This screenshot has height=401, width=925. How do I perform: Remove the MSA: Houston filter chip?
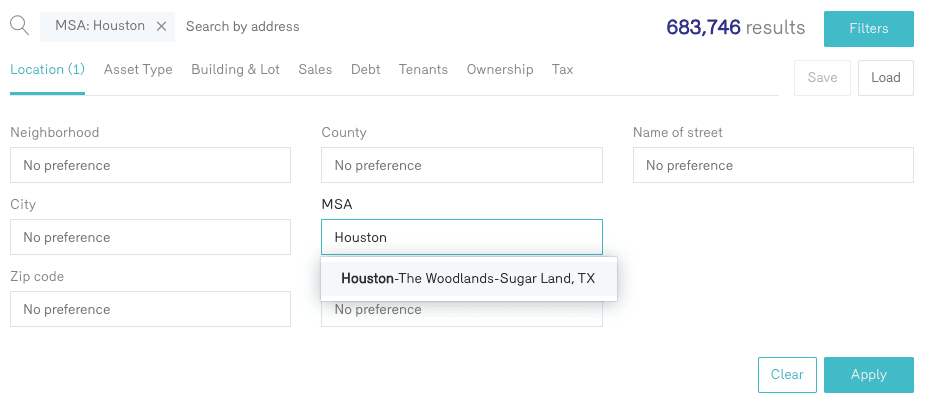click(x=162, y=27)
